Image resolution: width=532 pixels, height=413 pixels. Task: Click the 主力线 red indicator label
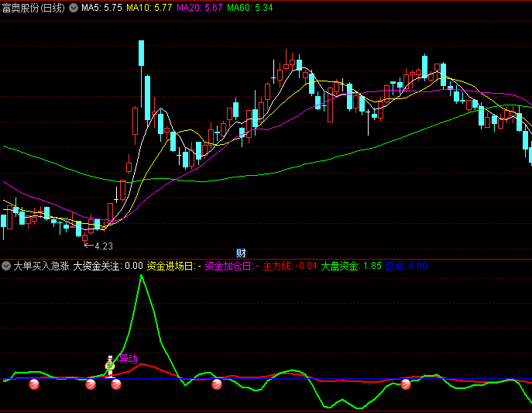coord(277,266)
